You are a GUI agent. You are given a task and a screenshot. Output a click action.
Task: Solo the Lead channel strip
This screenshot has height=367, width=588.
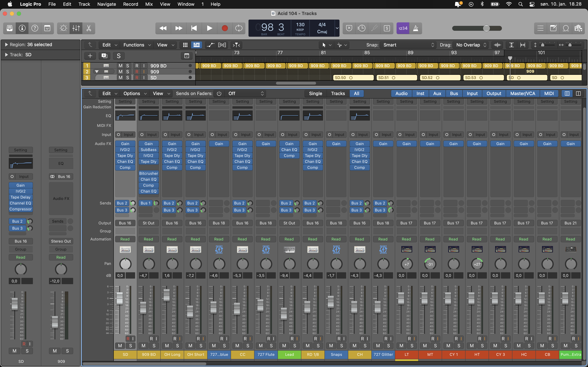(295, 346)
